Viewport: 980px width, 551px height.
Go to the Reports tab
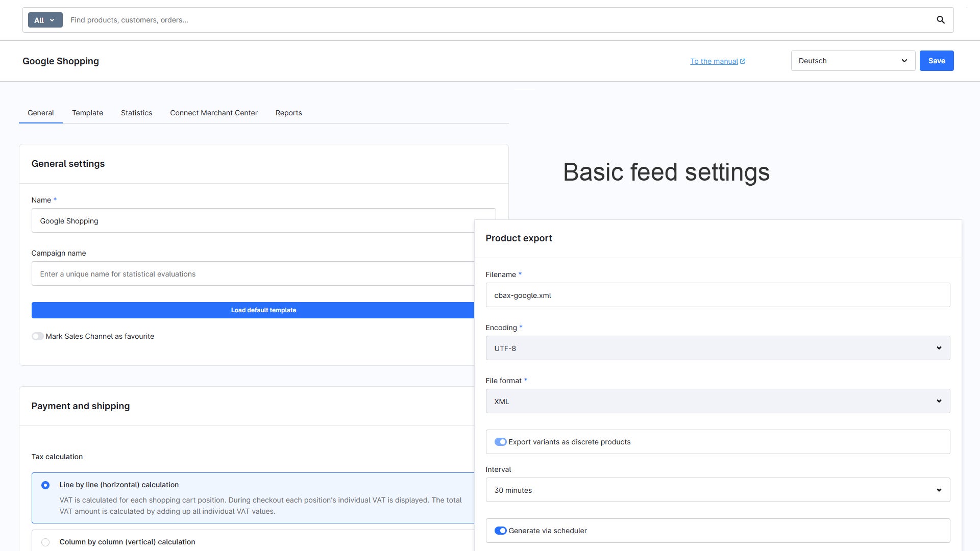(288, 113)
